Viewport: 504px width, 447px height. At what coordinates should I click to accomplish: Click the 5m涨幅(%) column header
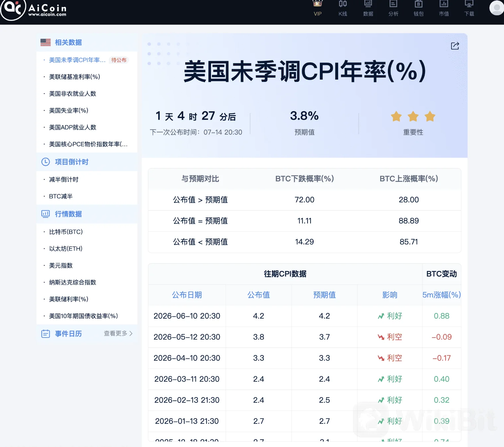(x=442, y=295)
